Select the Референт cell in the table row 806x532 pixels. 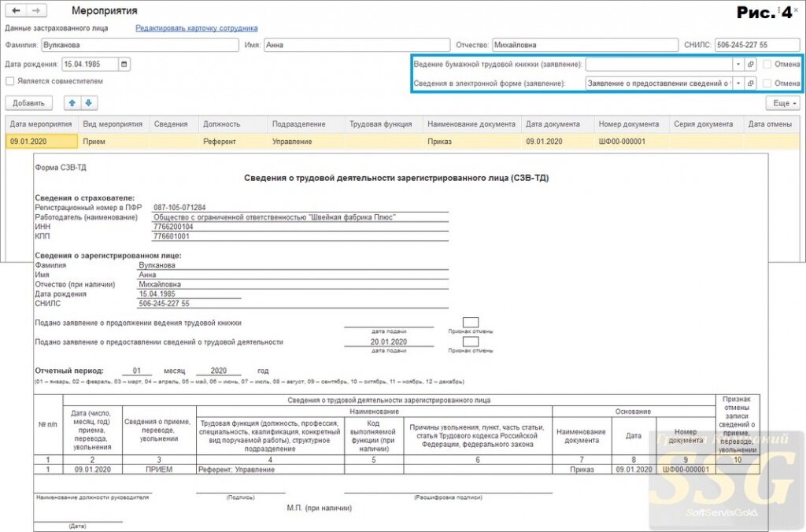[233, 142]
